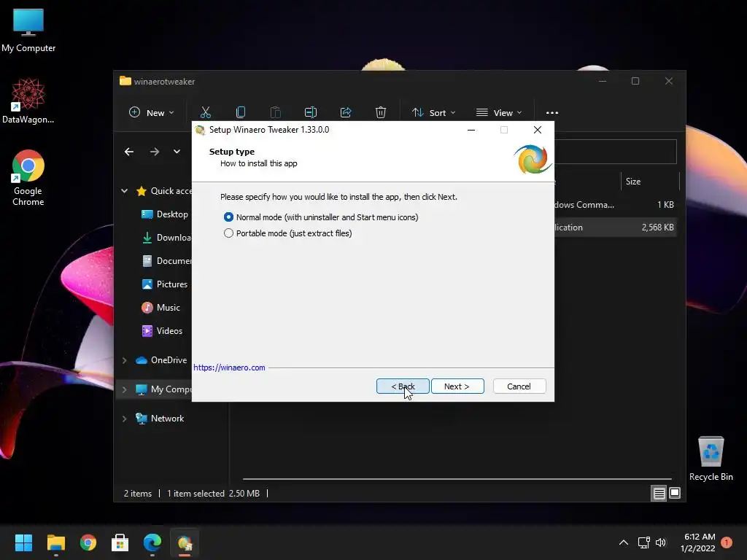This screenshot has width=747, height=560.
Task: Click the network tray icon
Action: 643,542
